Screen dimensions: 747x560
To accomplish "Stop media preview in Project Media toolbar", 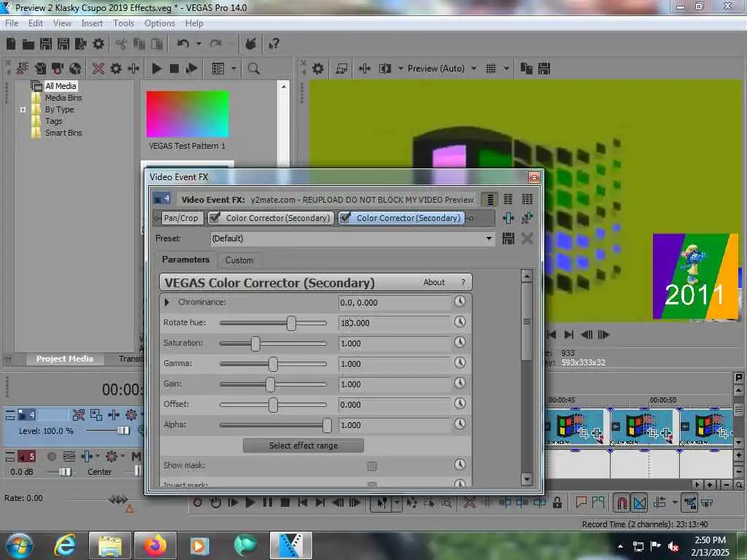I will click(x=174, y=69).
